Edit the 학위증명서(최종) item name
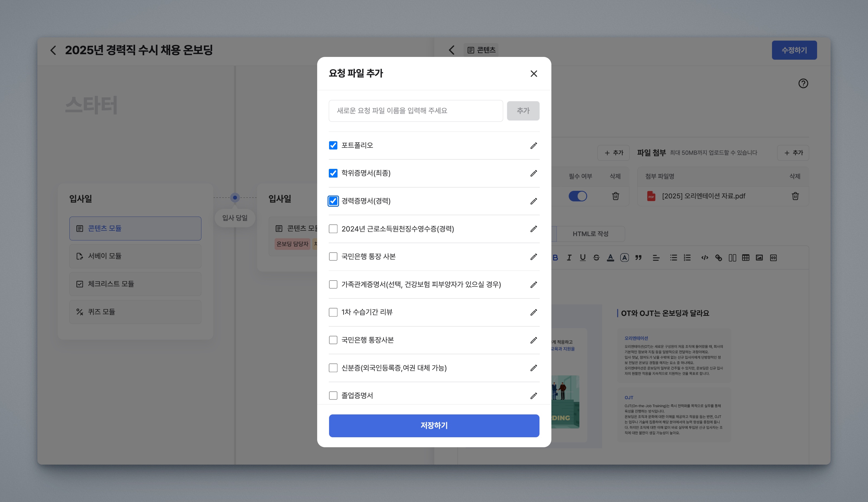The width and height of the screenshot is (868, 502). (533, 173)
